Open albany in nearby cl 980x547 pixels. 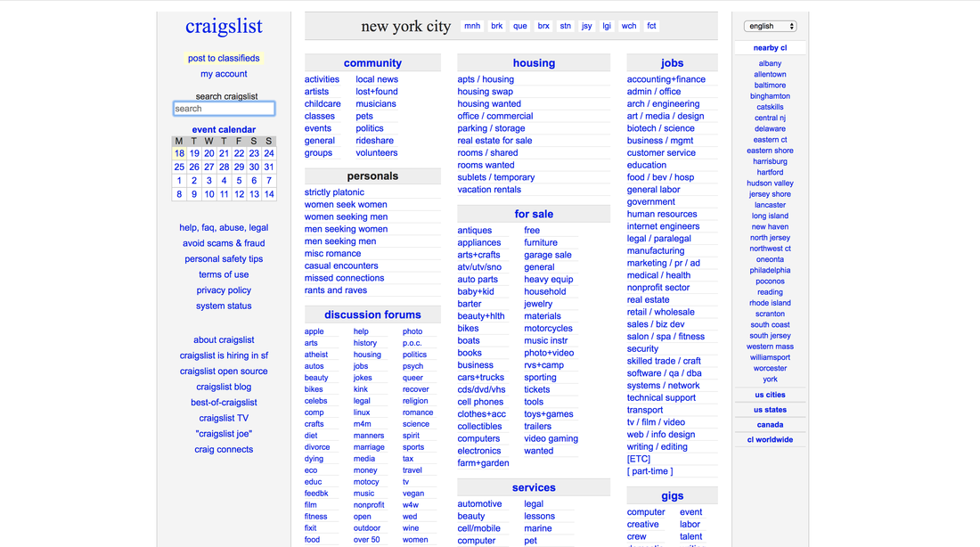click(x=770, y=63)
